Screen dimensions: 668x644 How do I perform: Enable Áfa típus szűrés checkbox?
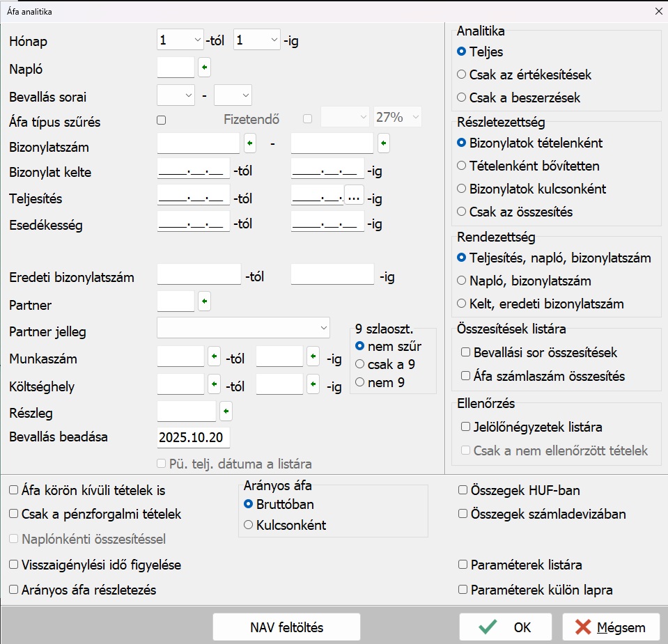pos(162,120)
